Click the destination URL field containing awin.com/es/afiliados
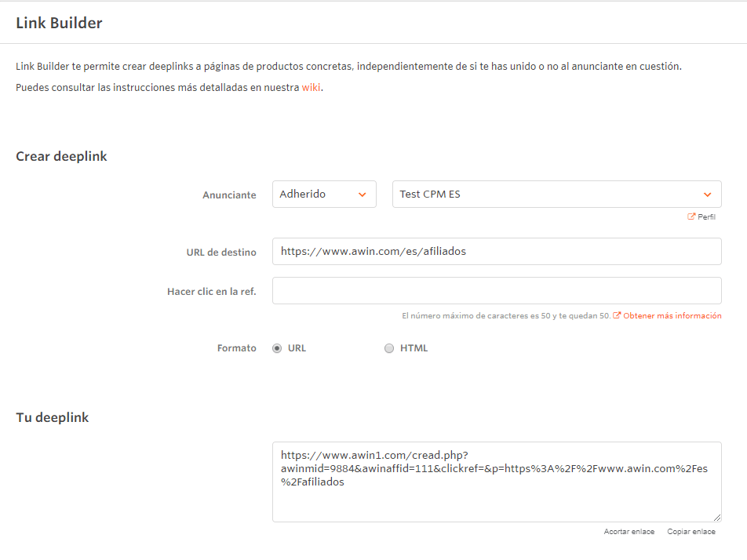The width and height of the screenshot is (747, 560). [x=496, y=252]
